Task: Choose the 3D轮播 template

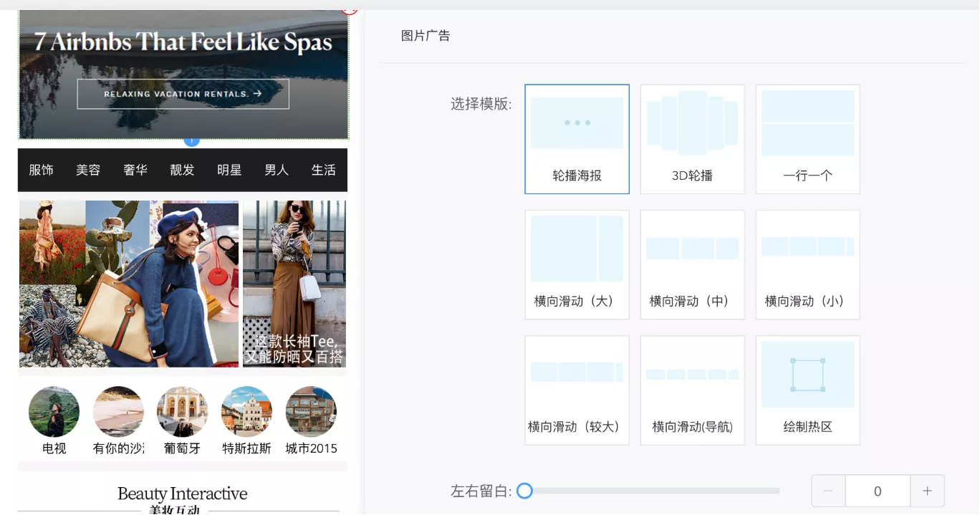Action: pos(692,139)
